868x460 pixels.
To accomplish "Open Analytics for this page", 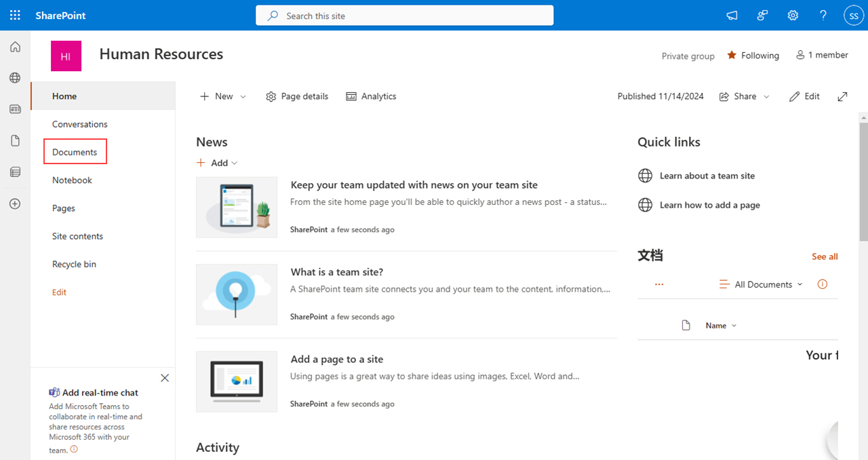I will tap(371, 96).
